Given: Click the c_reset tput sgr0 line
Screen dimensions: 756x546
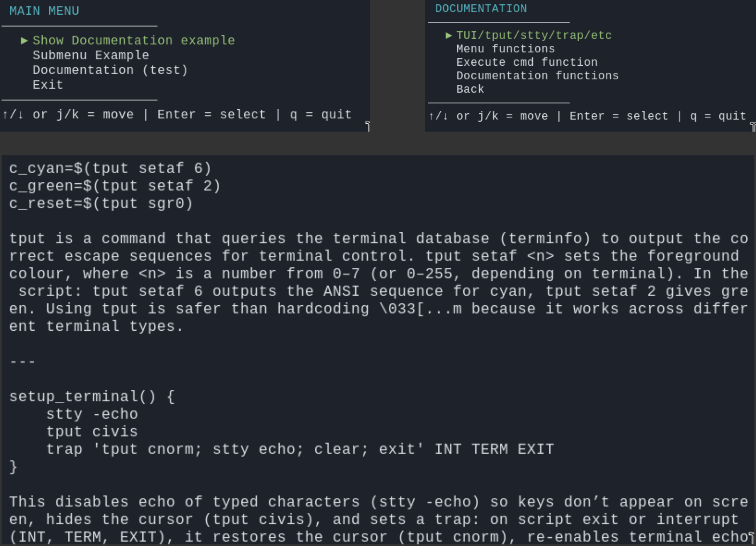Looking at the screenshot, I should [x=101, y=203].
